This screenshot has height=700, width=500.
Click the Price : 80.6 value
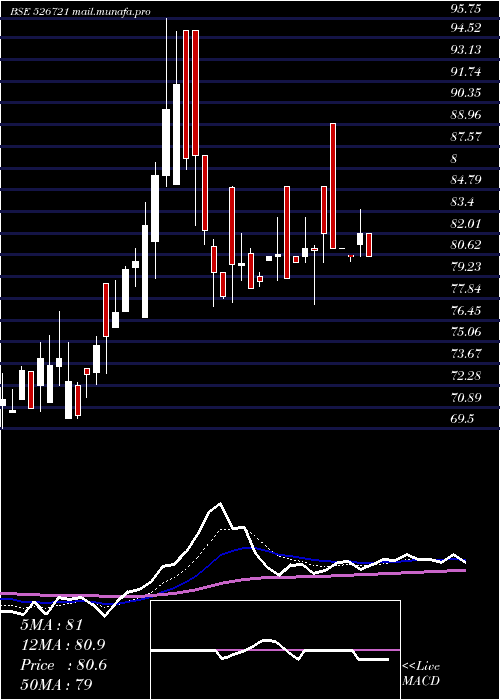click(x=64, y=665)
